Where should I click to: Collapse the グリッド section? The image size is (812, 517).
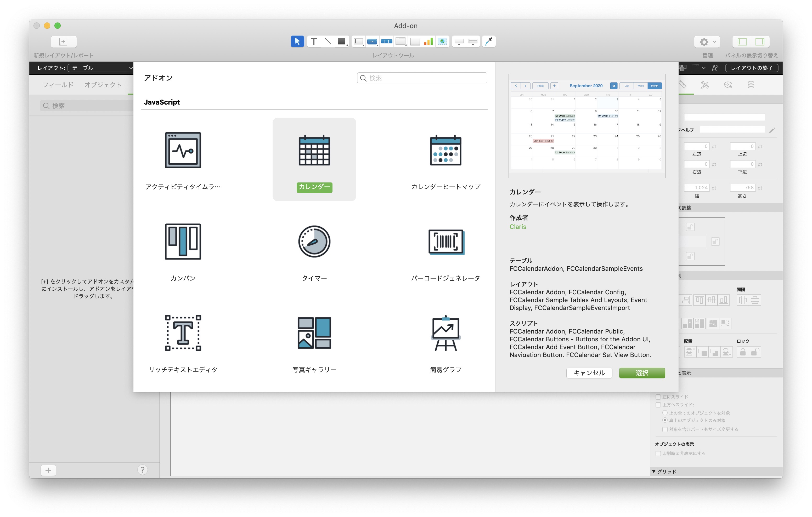654,471
